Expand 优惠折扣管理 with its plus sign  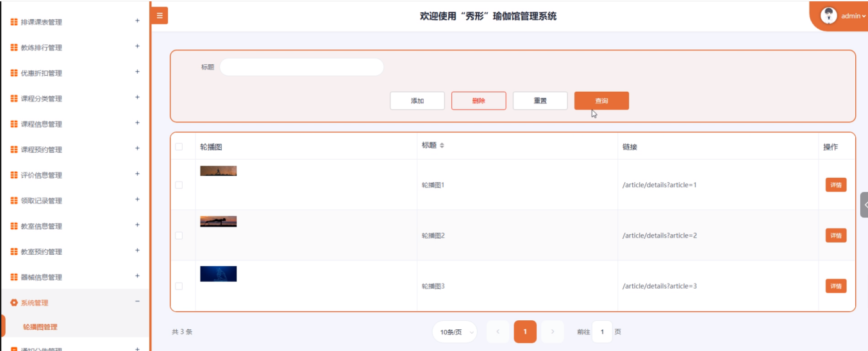tap(137, 72)
